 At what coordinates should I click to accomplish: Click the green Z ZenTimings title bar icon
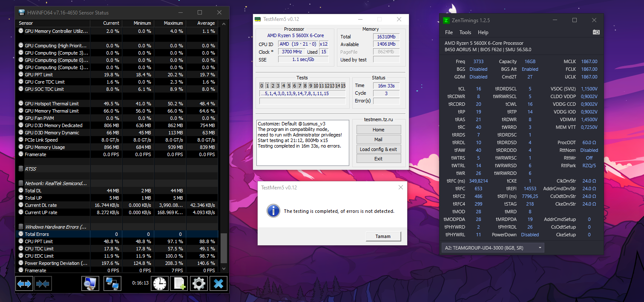tap(446, 20)
